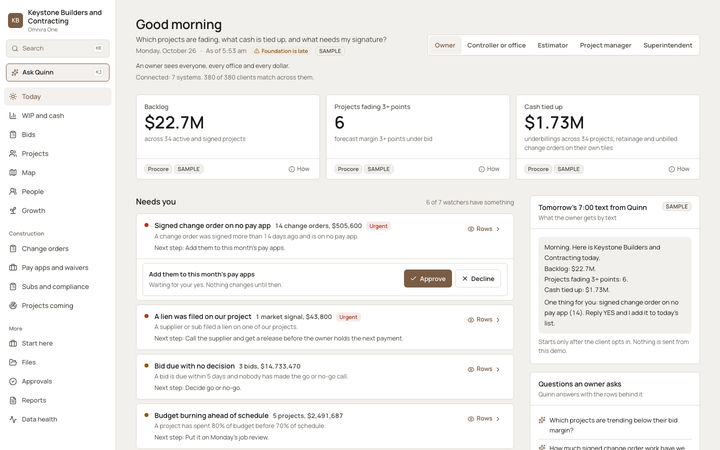Expand Rows chevron for Signed change order

[x=498, y=229]
